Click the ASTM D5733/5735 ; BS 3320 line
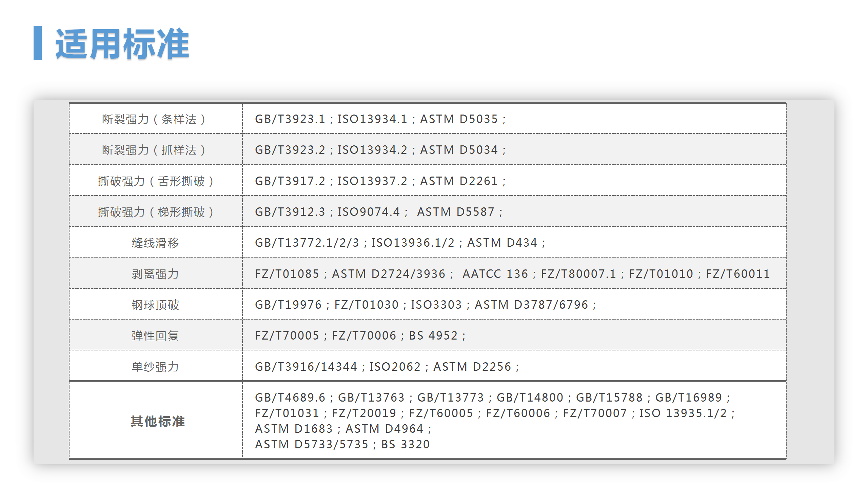Screen dimensions: 868x488 point(342,444)
